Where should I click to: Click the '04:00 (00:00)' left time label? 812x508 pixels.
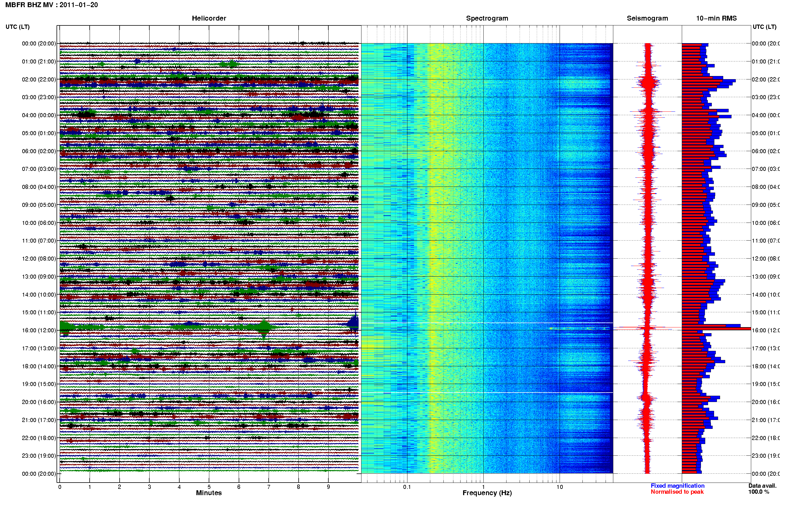[x=39, y=115]
